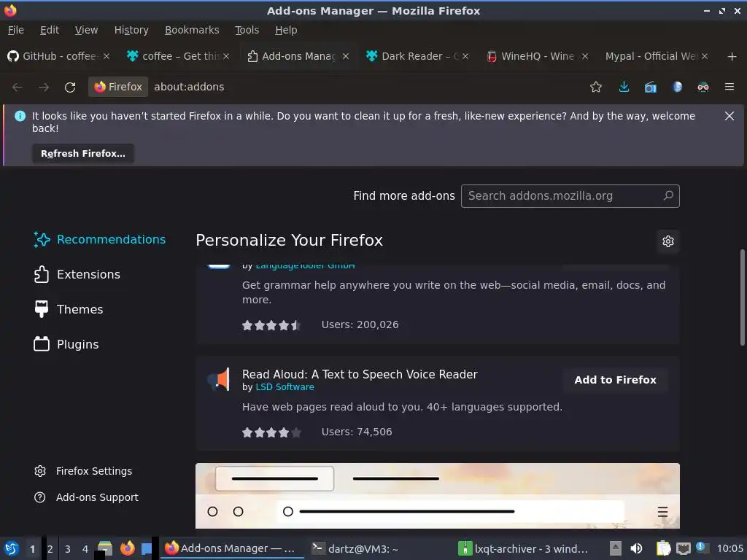Click the blue globe extension icon
Image resolution: width=747 pixels, height=560 pixels.
pyautogui.click(x=677, y=87)
